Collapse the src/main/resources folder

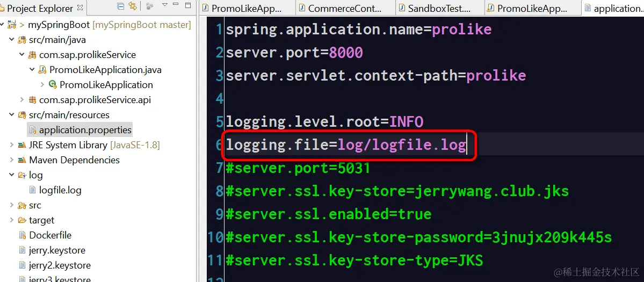[11, 115]
